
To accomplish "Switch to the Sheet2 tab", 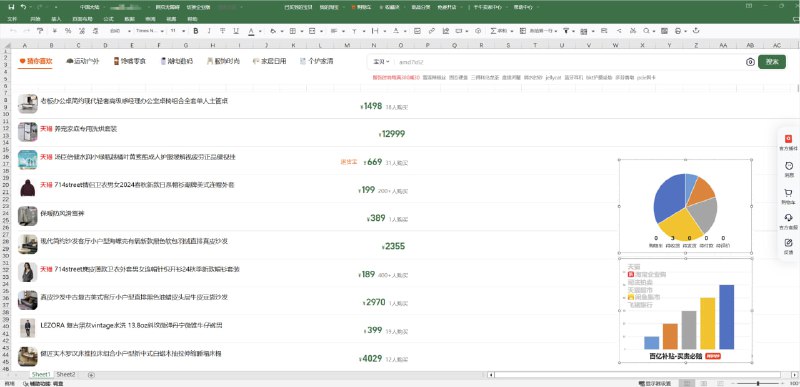I will point(65,374).
